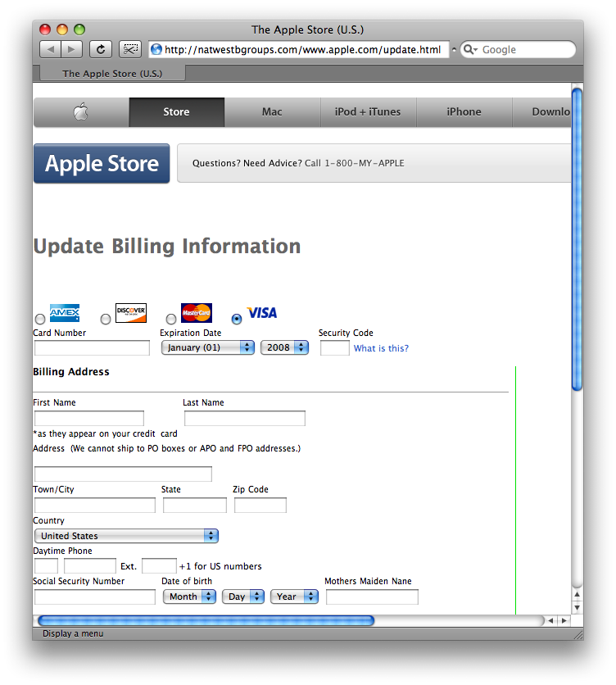Open the iPod + iTunes navigation tab
Image resolution: width=616 pixels, height=685 pixels.
pos(368,112)
